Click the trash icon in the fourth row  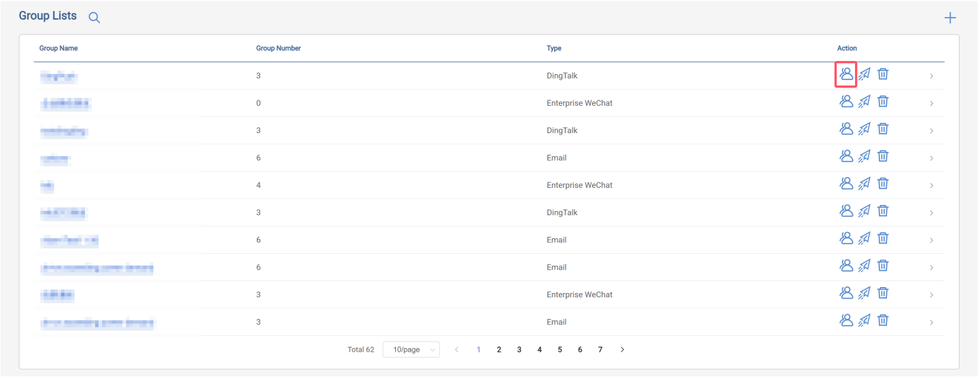point(883,156)
